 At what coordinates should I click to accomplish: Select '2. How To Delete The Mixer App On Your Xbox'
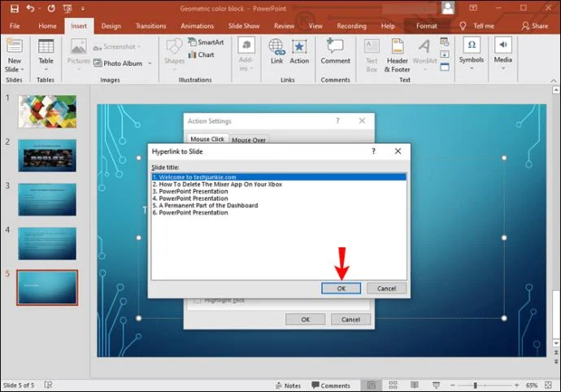tap(279, 185)
